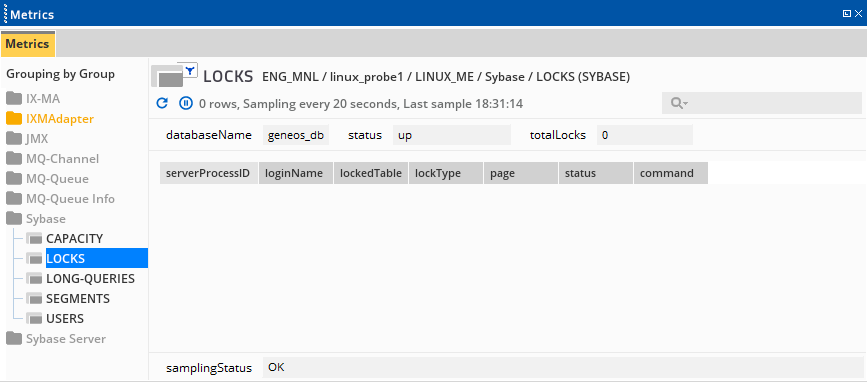This screenshot has height=382, width=867.
Task: Sort by command column header
Action: [x=671, y=173]
